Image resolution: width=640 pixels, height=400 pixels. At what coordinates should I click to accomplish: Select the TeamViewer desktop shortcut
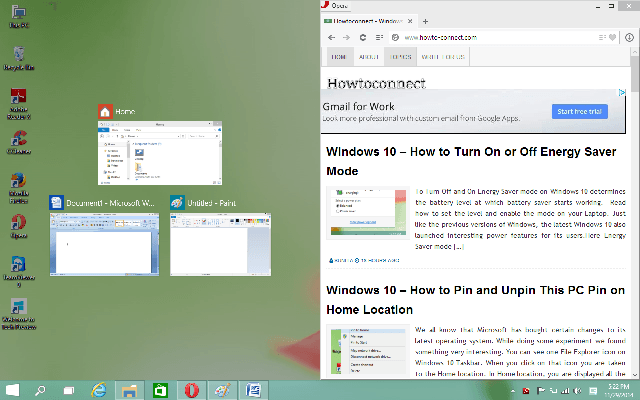19,272
